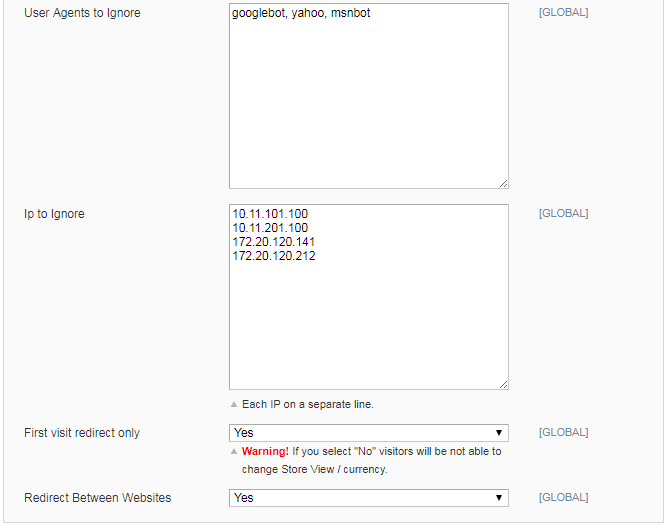This screenshot has width=666, height=526.
Task: Click the 'Ip to Ignore' field label
Action: pyautogui.click(x=54, y=214)
